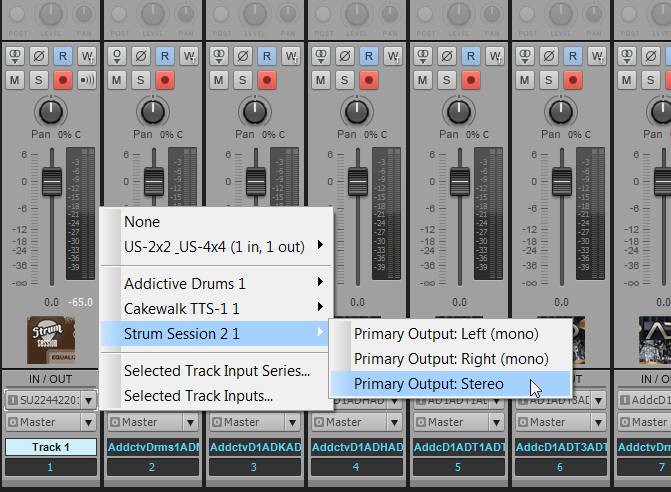
Task: Toggle Read automation on track 2
Action: [165, 56]
